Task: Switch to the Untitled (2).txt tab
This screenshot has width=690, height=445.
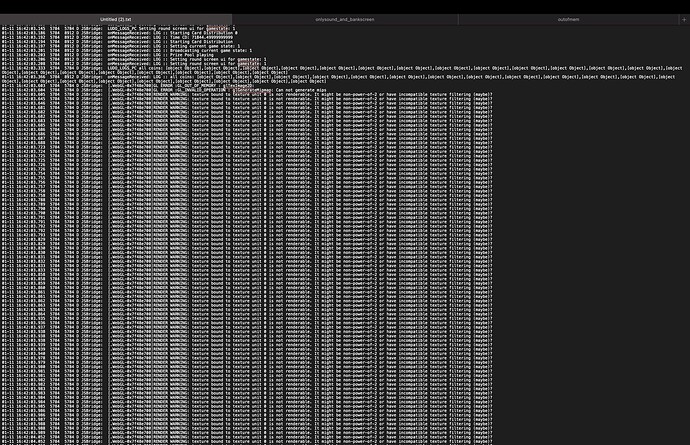Action: click(x=116, y=19)
